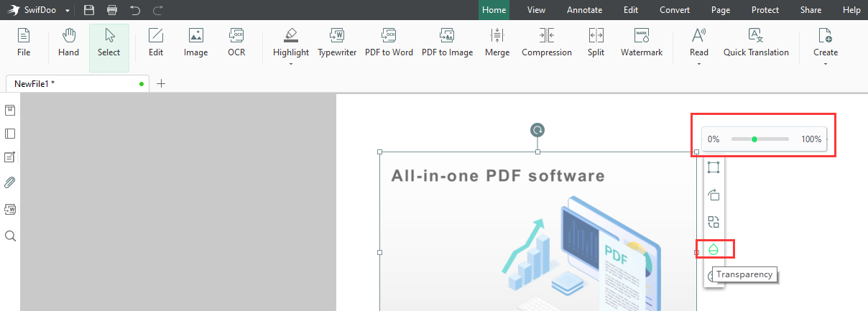Open the Page ribbon tab
Viewport: 868px width, 311px height.
[x=721, y=10]
